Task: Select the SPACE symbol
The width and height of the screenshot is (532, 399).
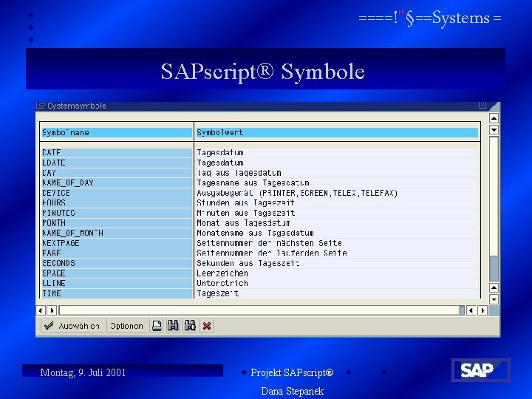Action: point(117,273)
